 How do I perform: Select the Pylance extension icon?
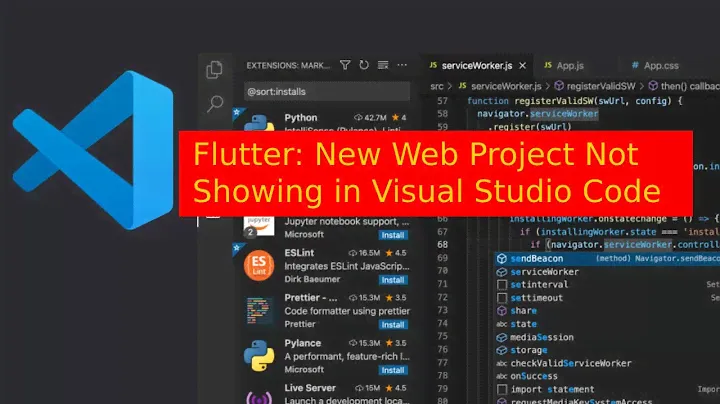259,354
